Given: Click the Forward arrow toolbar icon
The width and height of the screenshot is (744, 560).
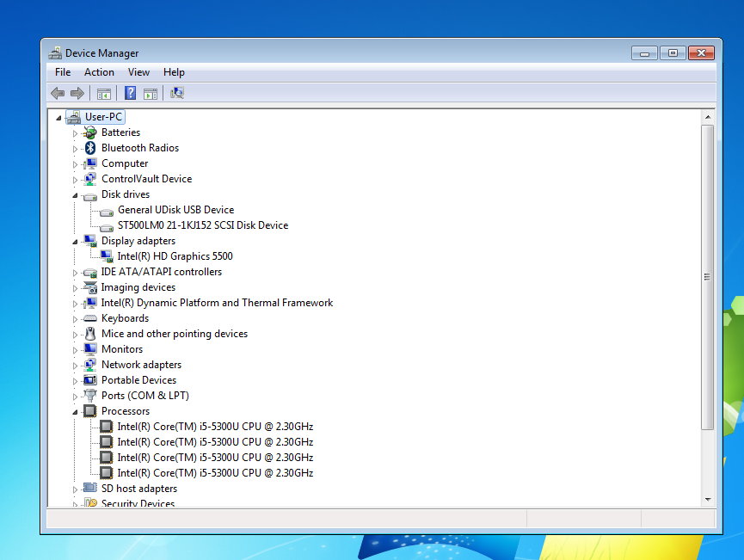Looking at the screenshot, I should (77, 93).
